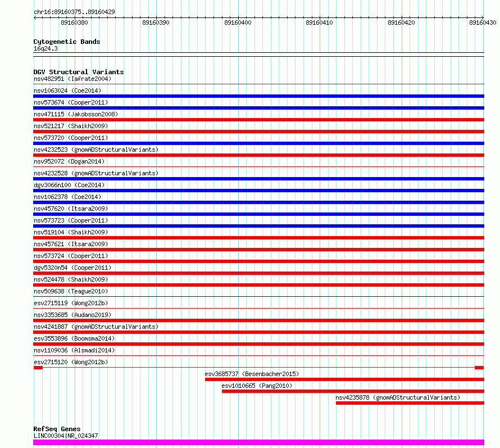Click right red block of esv2715120
Image resolution: width=500 pixels, height=448 pixels.
coord(479,368)
